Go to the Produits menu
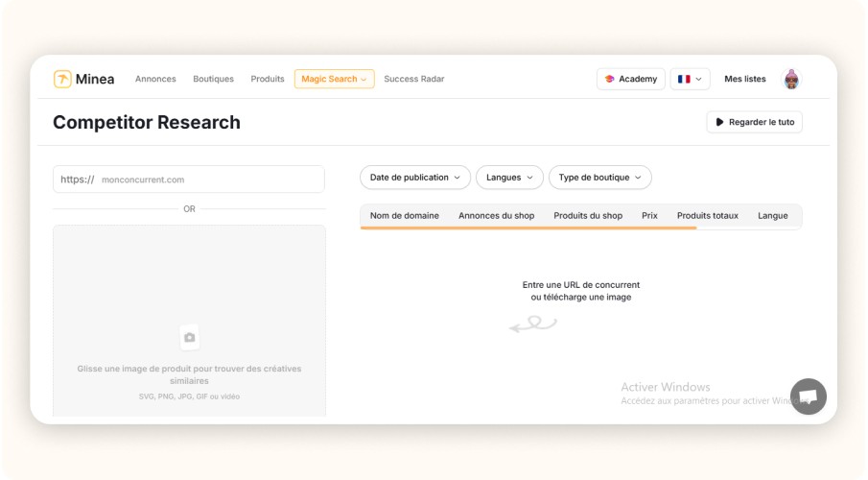Viewport: 868px width, 480px height. tap(268, 79)
